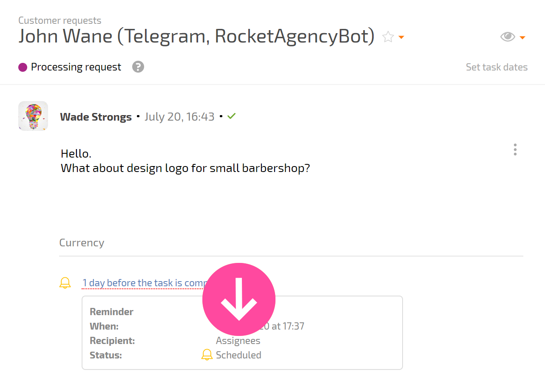Screen dimensions: 545x392
Task: Open the Processing request status
Action: tap(76, 67)
